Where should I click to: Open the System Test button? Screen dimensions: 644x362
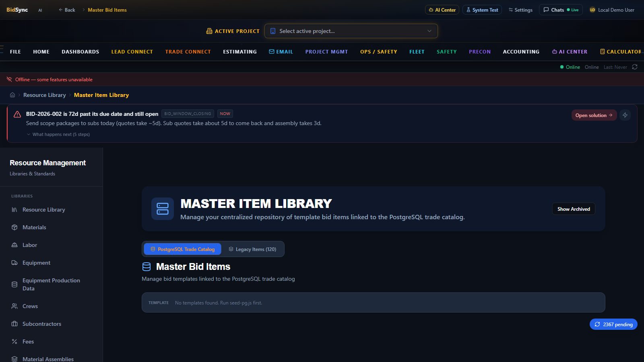482,10
